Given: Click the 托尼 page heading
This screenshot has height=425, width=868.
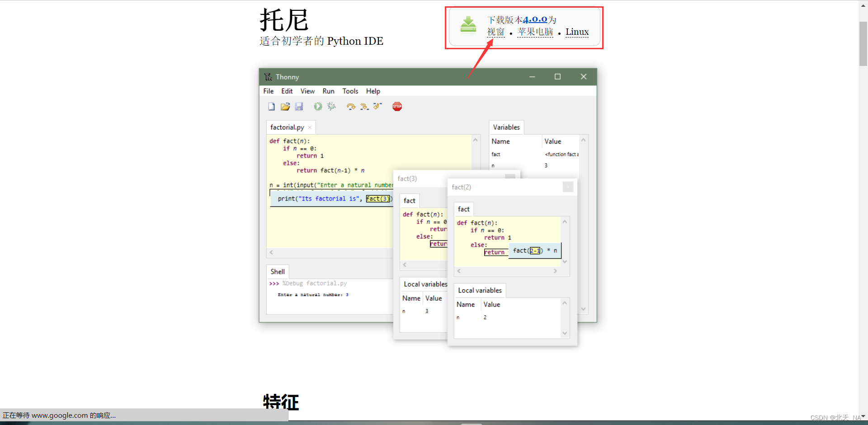Looking at the screenshot, I should (x=284, y=20).
